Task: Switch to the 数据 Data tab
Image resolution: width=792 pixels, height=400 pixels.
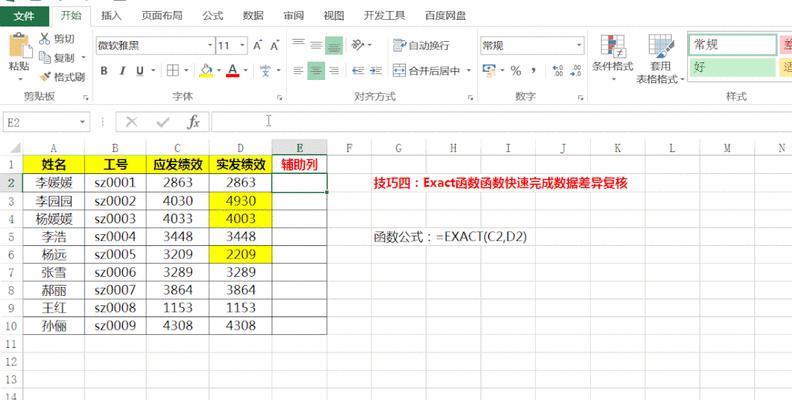Action: [x=253, y=16]
